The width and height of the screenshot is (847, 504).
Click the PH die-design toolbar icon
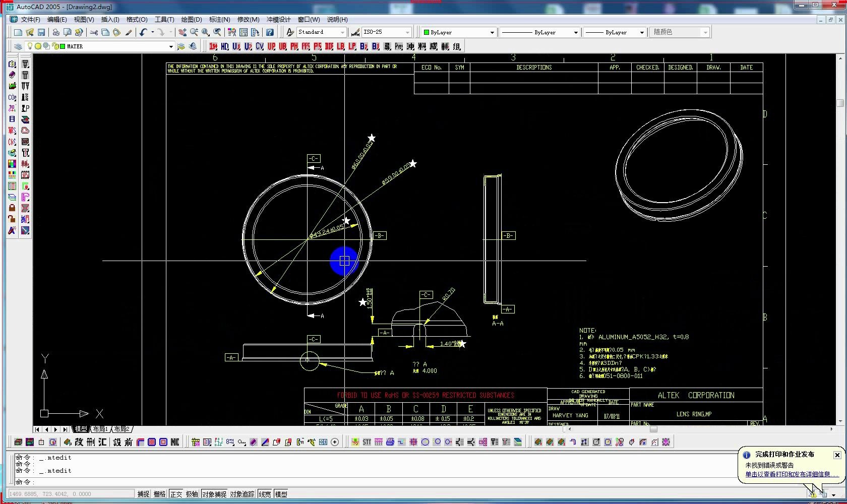coord(294,46)
